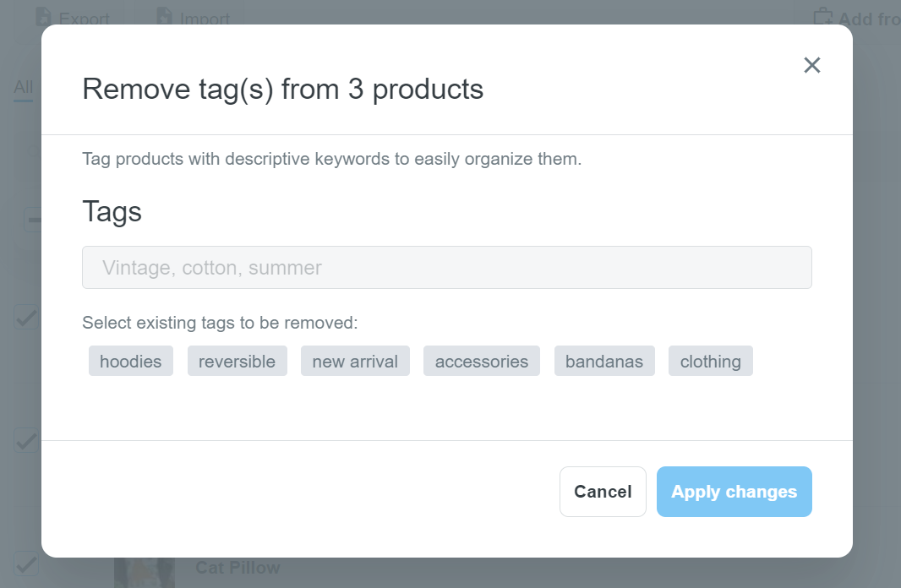Select the hoodies tag for removal
This screenshot has width=901, height=588.
click(x=131, y=362)
